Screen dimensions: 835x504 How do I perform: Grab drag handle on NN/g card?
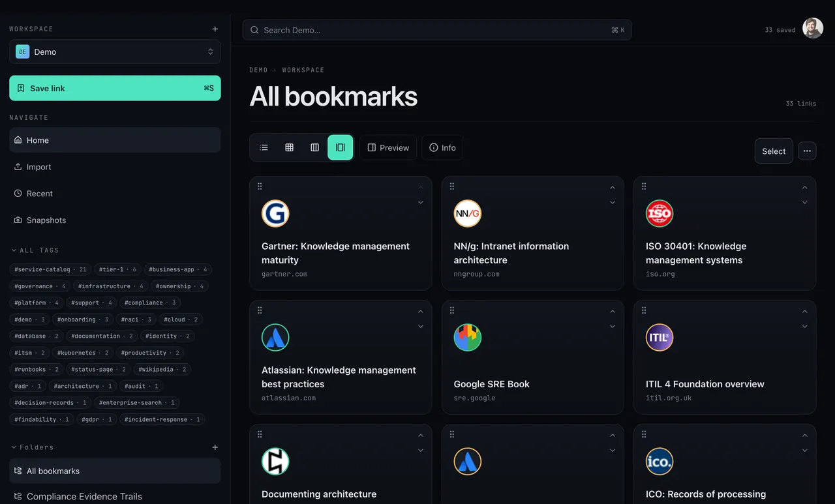pos(452,186)
